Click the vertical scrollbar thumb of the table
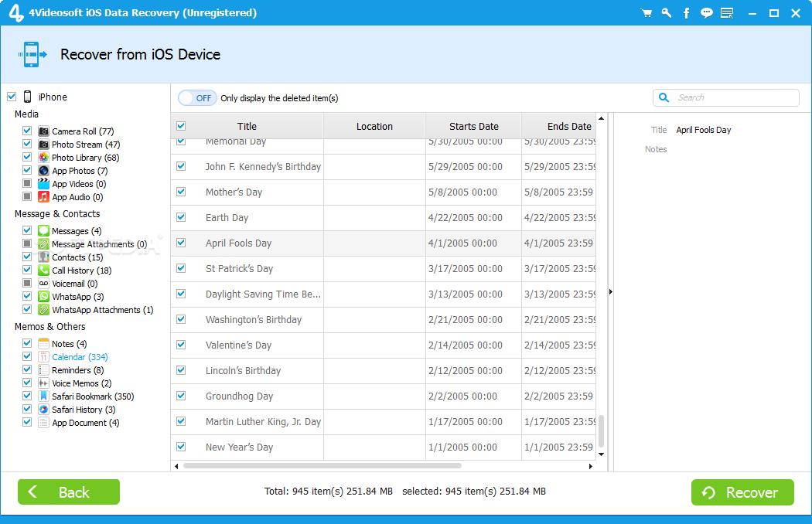 click(601, 430)
